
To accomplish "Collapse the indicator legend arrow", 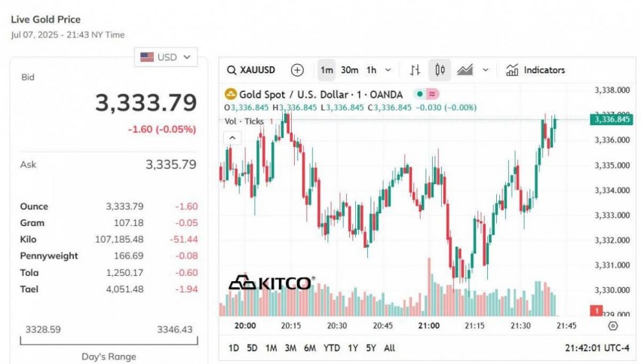I will click(232, 137).
